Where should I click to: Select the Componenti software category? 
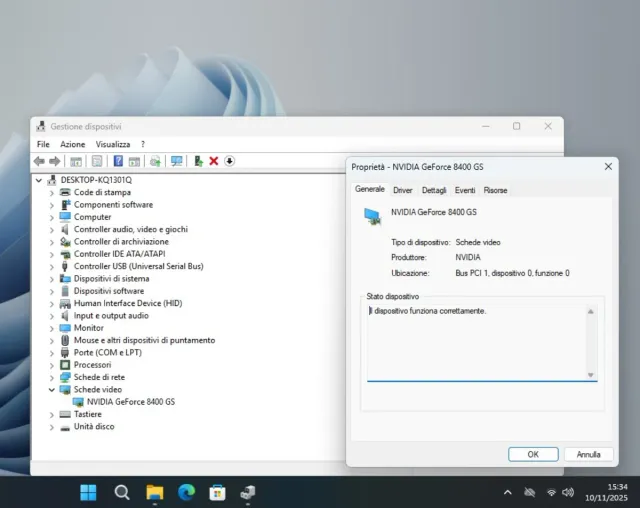click(x=113, y=204)
